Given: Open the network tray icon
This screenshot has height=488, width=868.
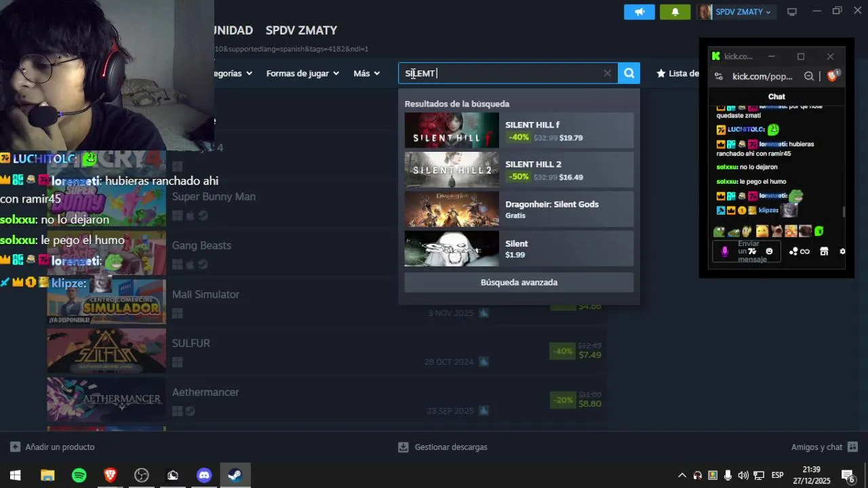Looking at the screenshot, I should point(759,476).
